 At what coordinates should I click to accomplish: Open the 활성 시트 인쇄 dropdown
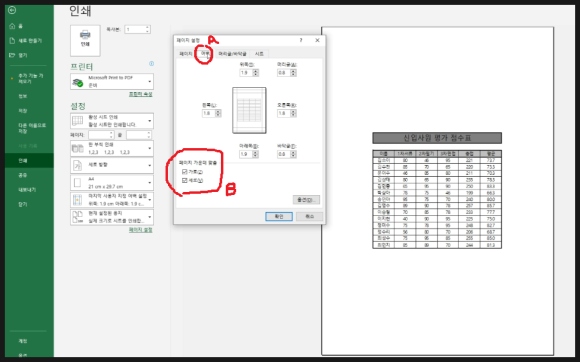tap(112, 121)
